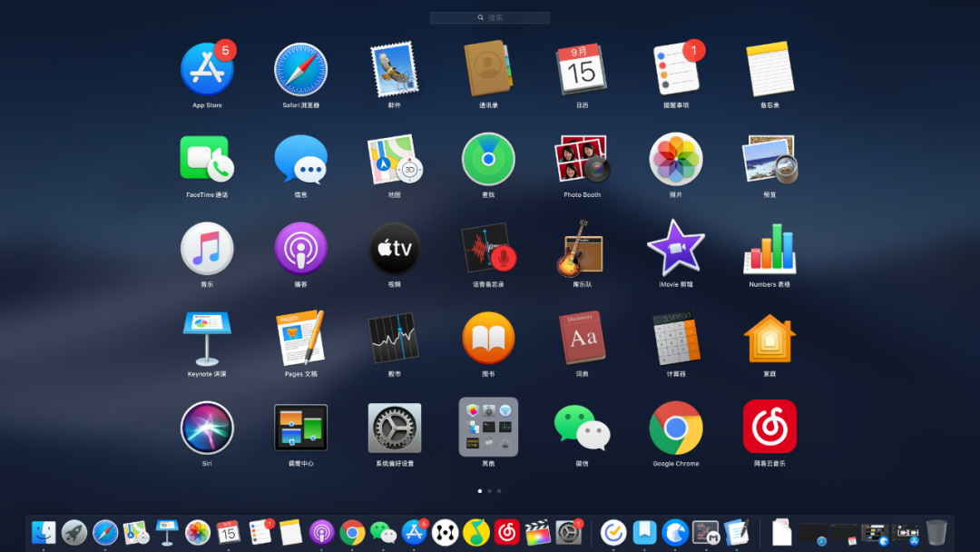Viewport: 980px width, 552px height.
Task: Open Google Chrome from the Launchpad grid
Action: 676,428
